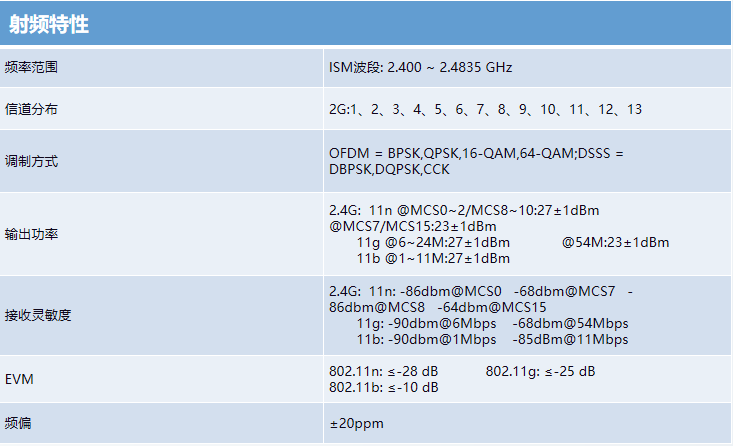Click the -85dBm@11Mbps value
Screen dimensions: 733x446
(570, 339)
